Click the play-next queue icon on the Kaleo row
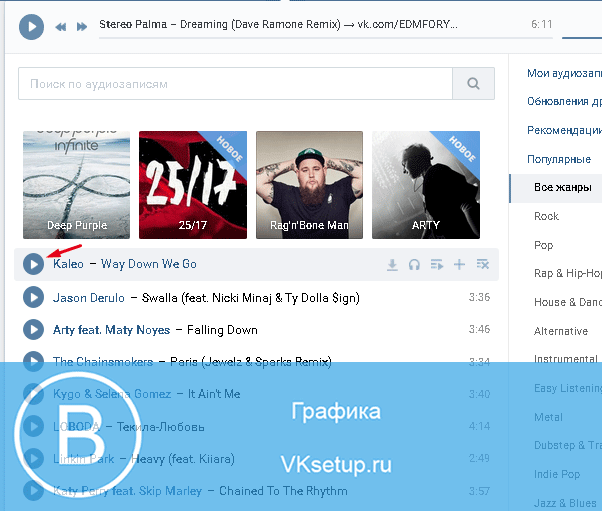602x511 pixels. (x=437, y=265)
